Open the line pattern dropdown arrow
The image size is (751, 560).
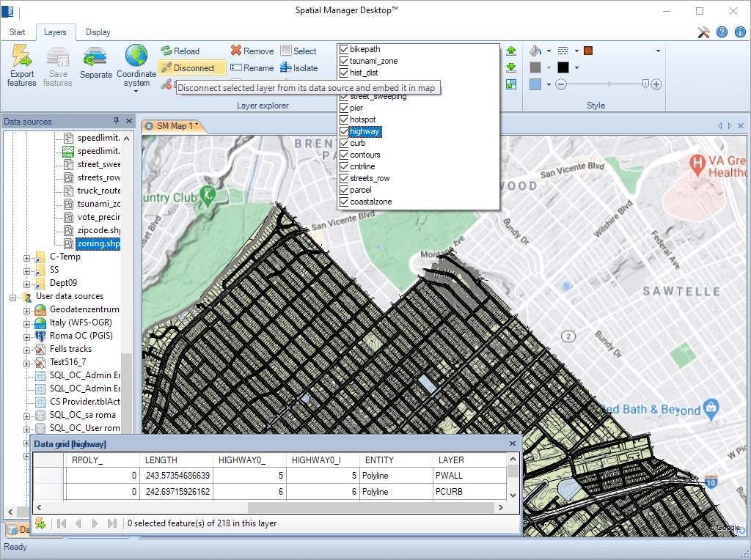pyautogui.click(x=576, y=51)
